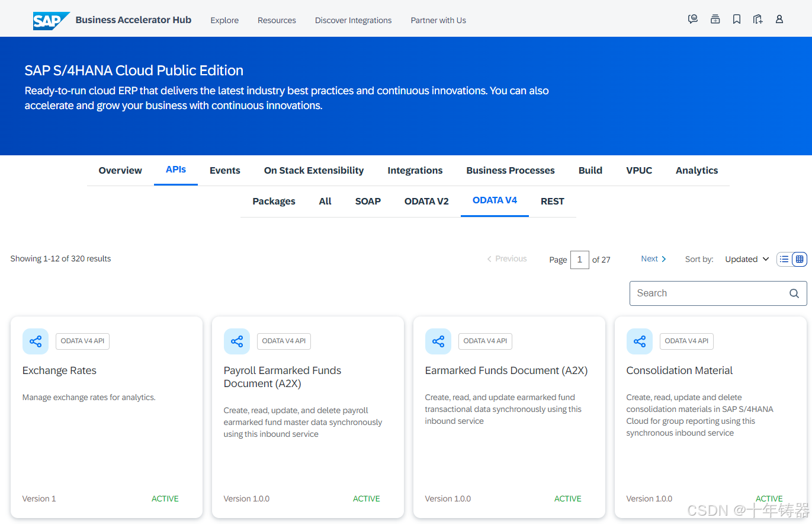Click ACTIVE status on Payroll Earmarked Funds card
Image resolution: width=812 pixels, height=524 pixels.
click(367, 499)
